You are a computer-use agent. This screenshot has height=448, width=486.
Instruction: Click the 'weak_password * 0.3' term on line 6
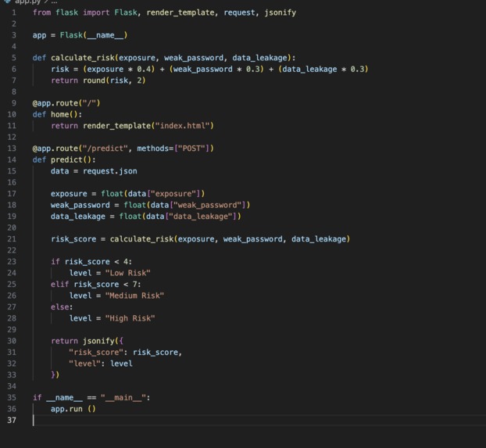(216, 69)
